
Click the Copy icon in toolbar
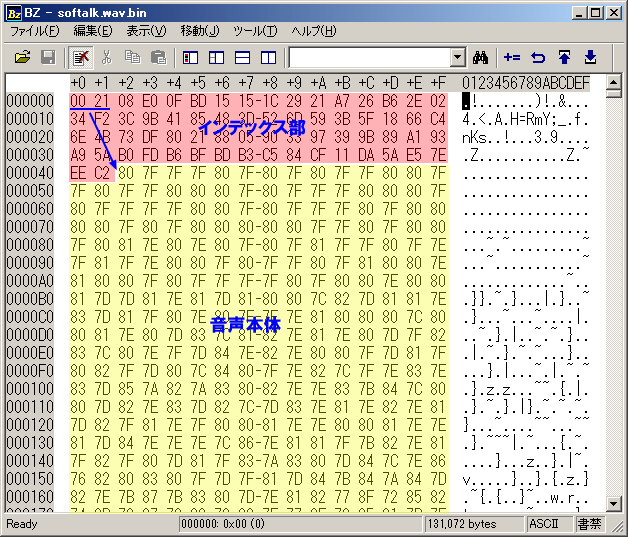(132, 58)
